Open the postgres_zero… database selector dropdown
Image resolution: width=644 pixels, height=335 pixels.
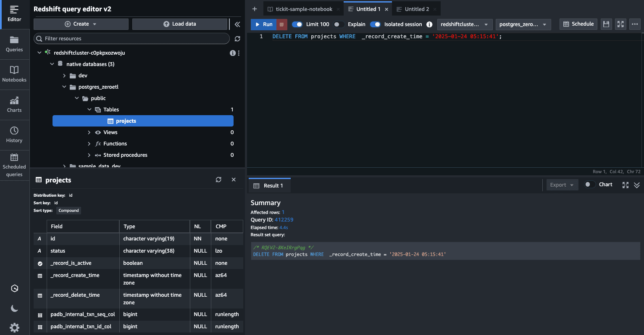click(x=523, y=24)
